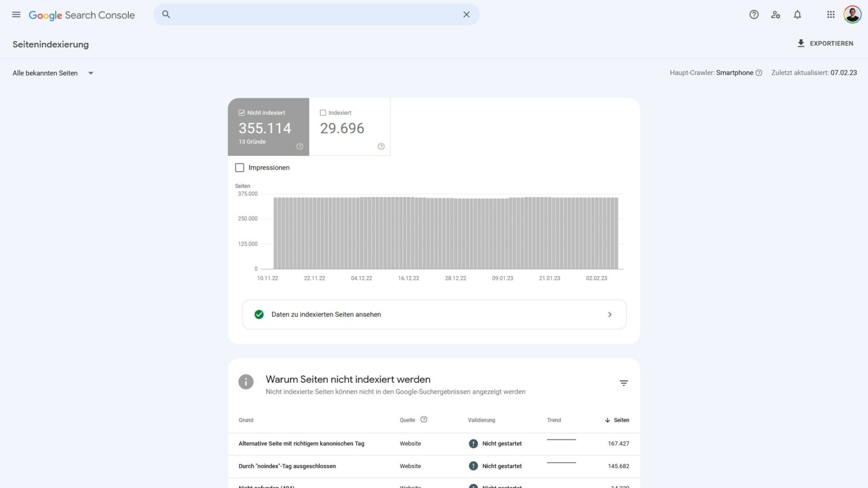This screenshot has width=868, height=488.
Task: Open the noindex-Tag ausgeschlossen row
Action: click(287, 467)
